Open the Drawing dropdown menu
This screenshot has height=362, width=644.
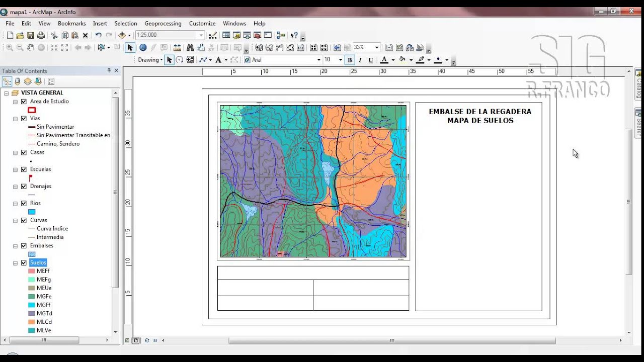[150, 60]
